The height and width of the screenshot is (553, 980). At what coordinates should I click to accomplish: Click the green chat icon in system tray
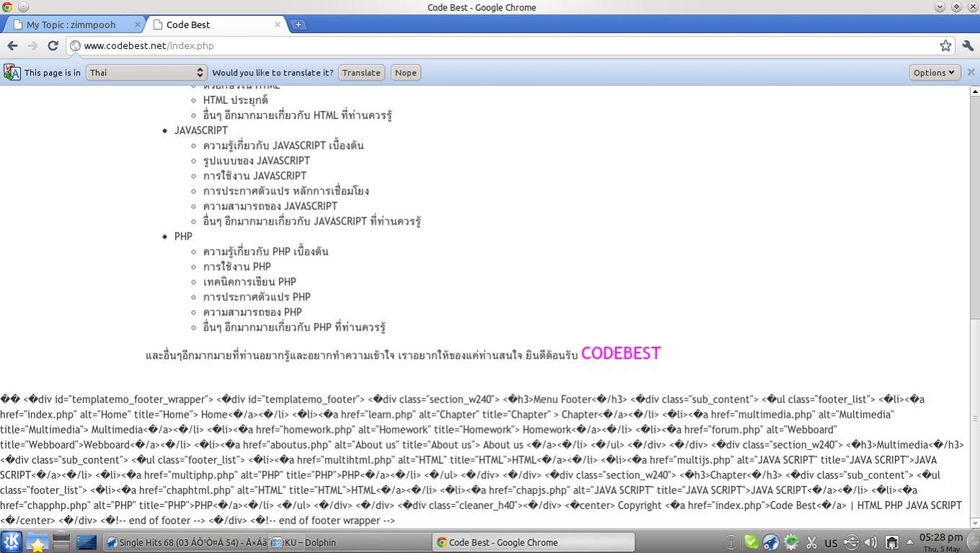(x=751, y=542)
